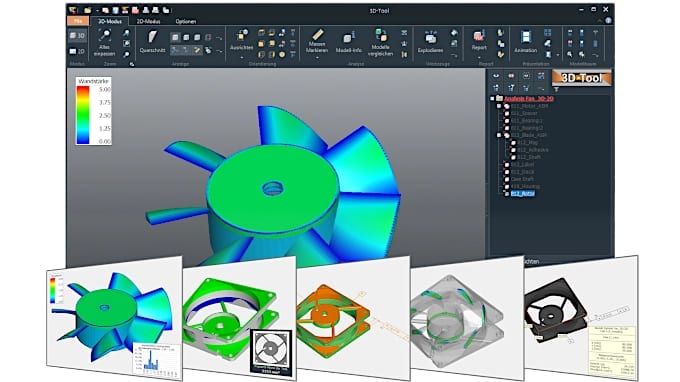The height and width of the screenshot is (382, 680).
Task: Toggle visibility checkbox of 011_Spacer
Action: pos(507,113)
